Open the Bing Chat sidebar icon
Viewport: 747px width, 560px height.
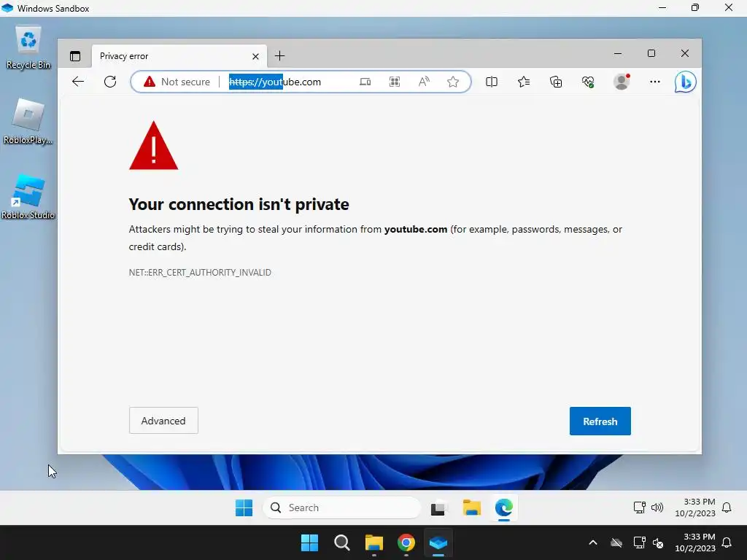coord(685,82)
